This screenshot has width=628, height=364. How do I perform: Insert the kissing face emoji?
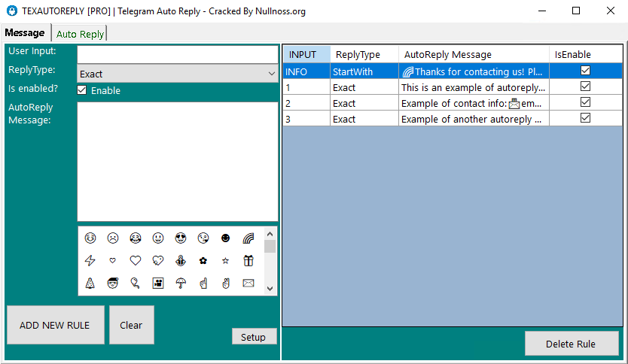tap(203, 238)
